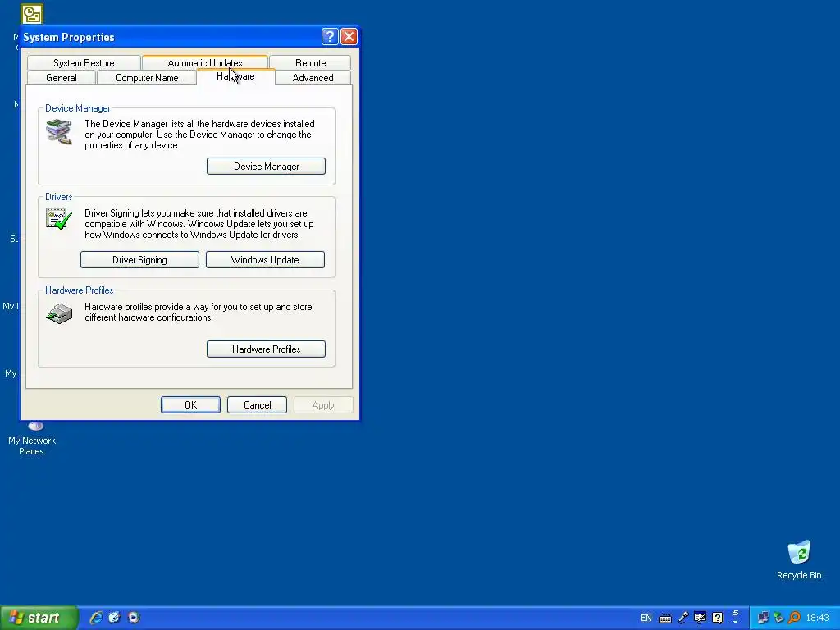The image size is (840, 630).
Task: Open the Remote tab
Action: tap(310, 62)
